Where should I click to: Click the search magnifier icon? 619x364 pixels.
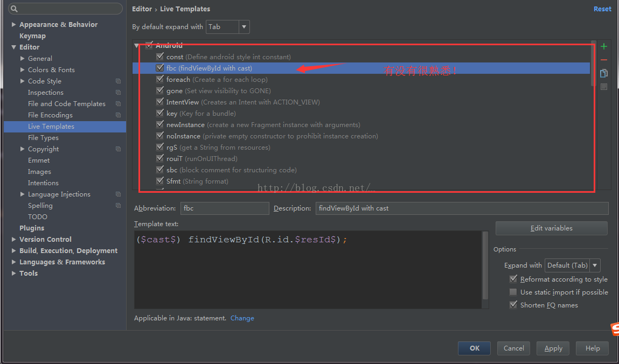tap(14, 8)
